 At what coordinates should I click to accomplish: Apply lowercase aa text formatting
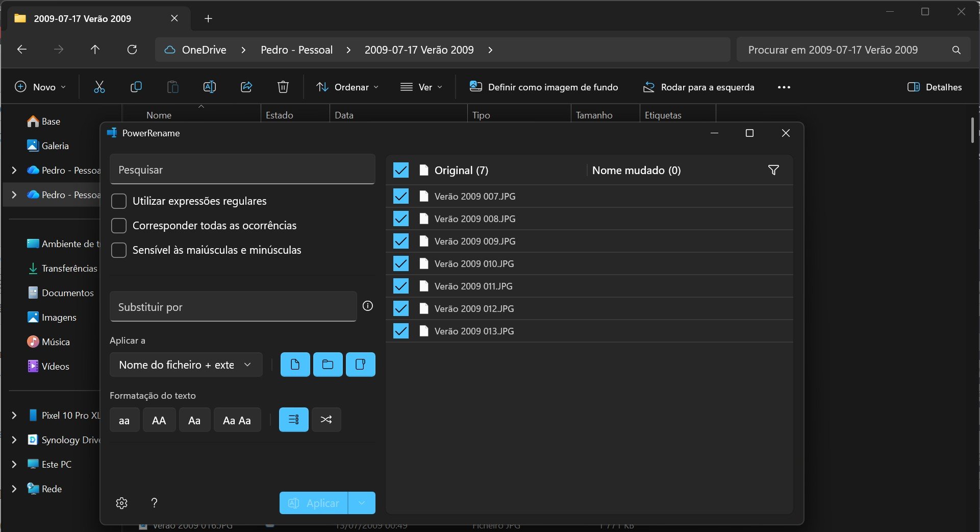(124, 420)
